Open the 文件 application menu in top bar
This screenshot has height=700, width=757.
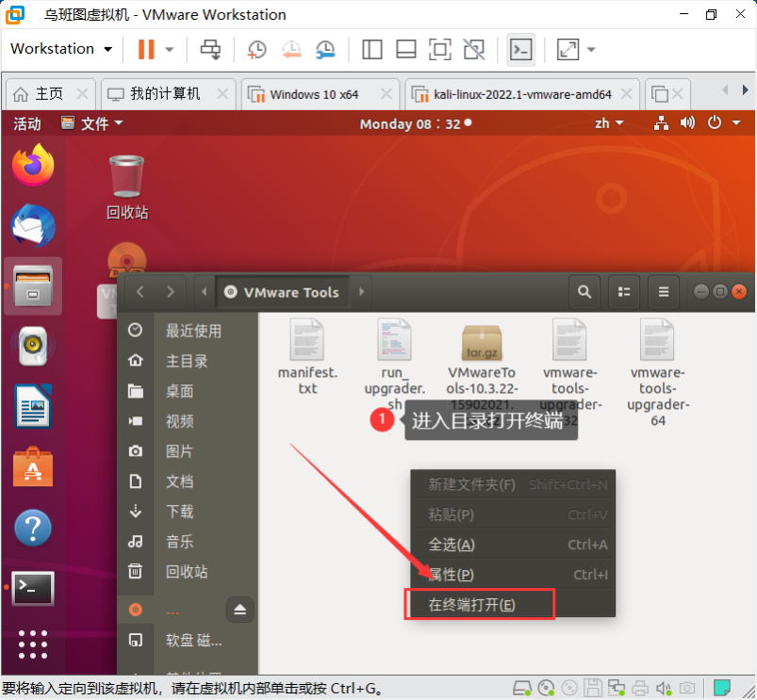91,124
